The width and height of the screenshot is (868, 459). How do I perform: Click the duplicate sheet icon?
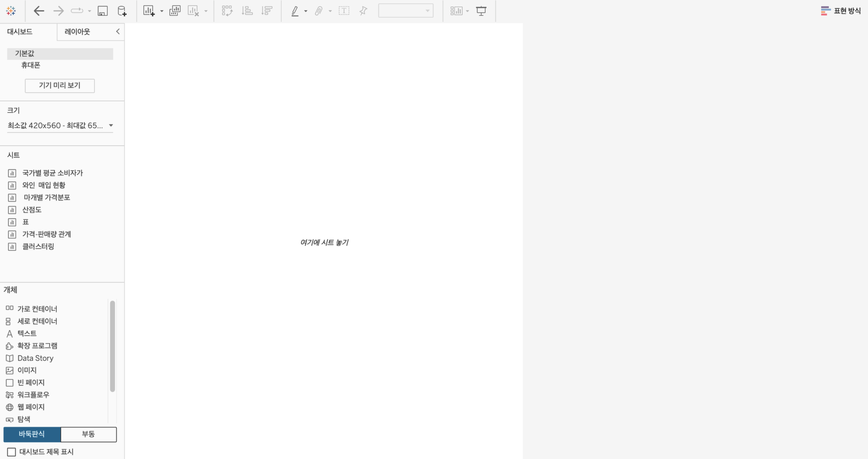pyautogui.click(x=175, y=11)
